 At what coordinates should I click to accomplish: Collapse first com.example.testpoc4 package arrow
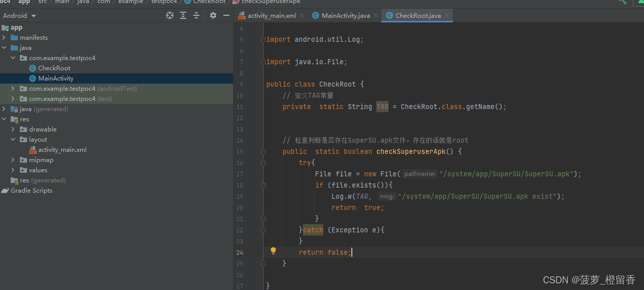(14, 58)
